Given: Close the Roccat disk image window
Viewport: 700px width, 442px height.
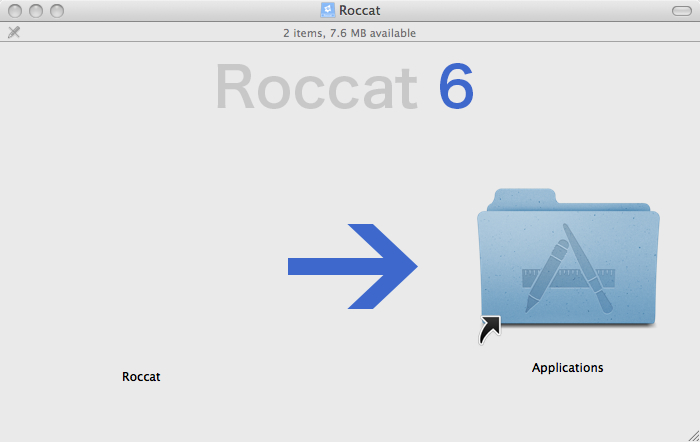Looking at the screenshot, I should (15, 11).
